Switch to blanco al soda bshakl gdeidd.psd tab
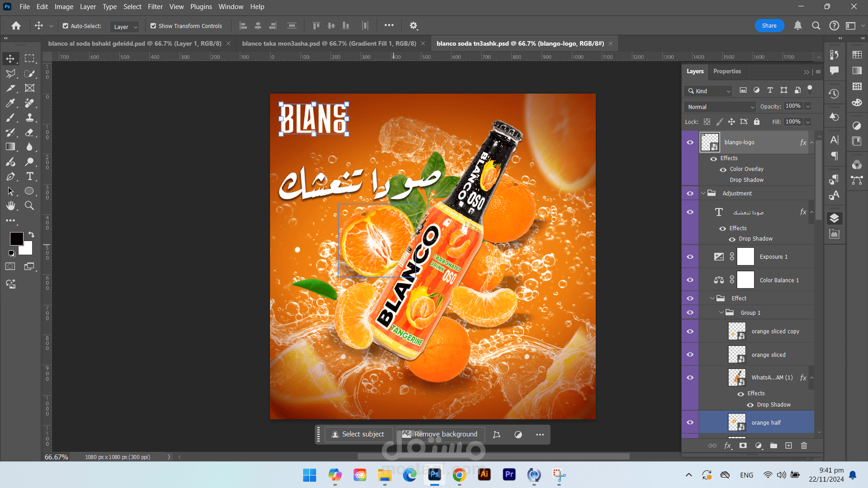This screenshot has width=868, height=488. (135, 43)
